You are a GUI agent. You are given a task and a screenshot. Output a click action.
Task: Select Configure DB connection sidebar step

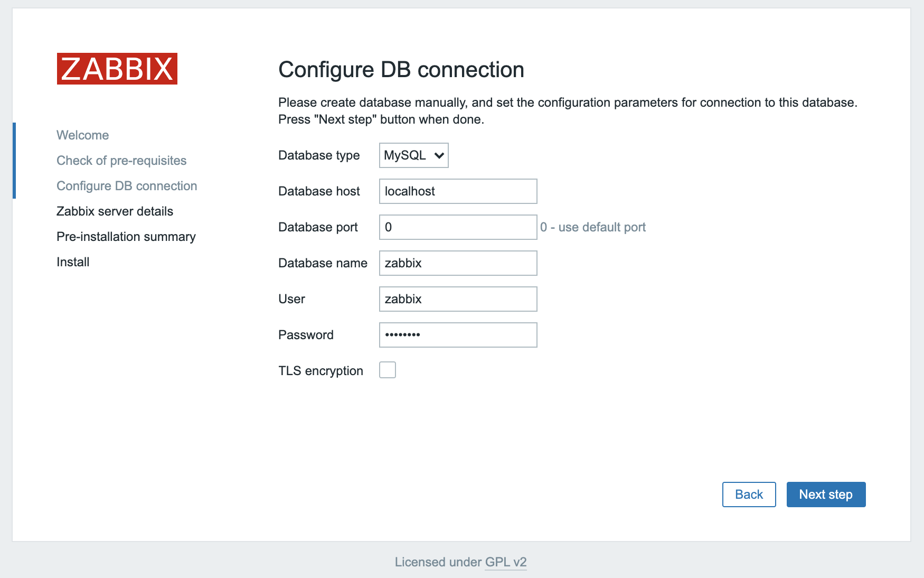point(127,186)
